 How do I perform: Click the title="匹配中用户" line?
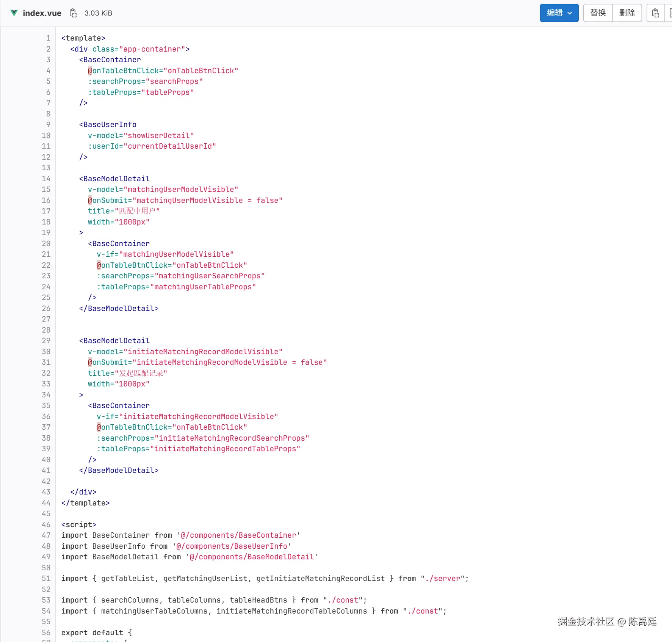(x=124, y=211)
